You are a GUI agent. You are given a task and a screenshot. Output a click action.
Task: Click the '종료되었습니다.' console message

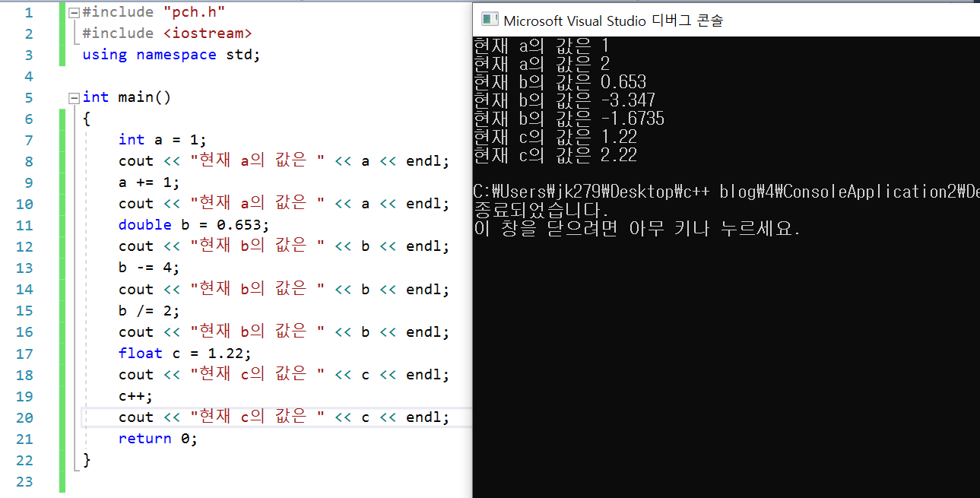point(541,210)
